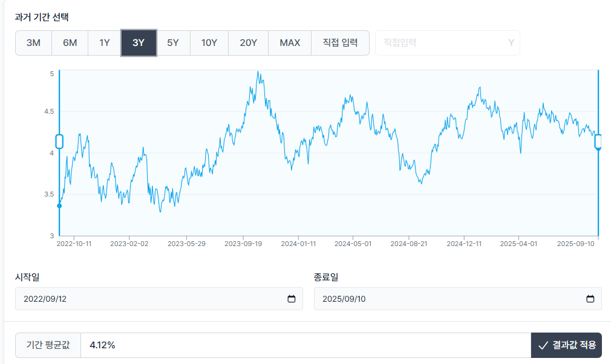The width and height of the screenshot is (611, 364).
Task: Click the 2024-01-11 x-axis label
Action: pos(298,244)
